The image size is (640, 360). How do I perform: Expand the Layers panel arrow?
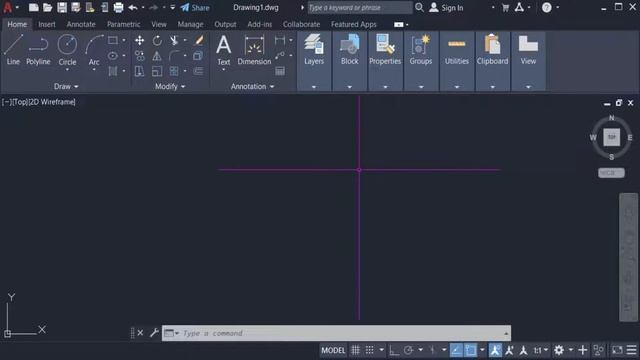tap(314, 87)
